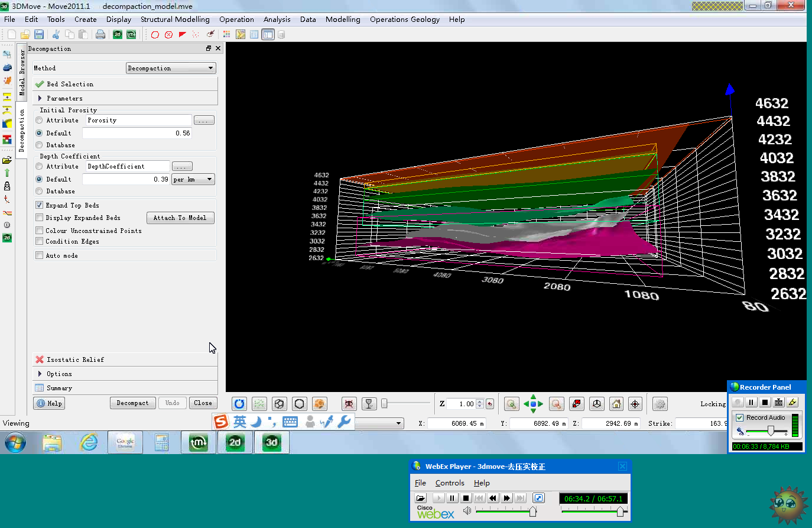Click the green up arrow in left sidebar
This screenshot has height=528, width=812.
[7, 173]
